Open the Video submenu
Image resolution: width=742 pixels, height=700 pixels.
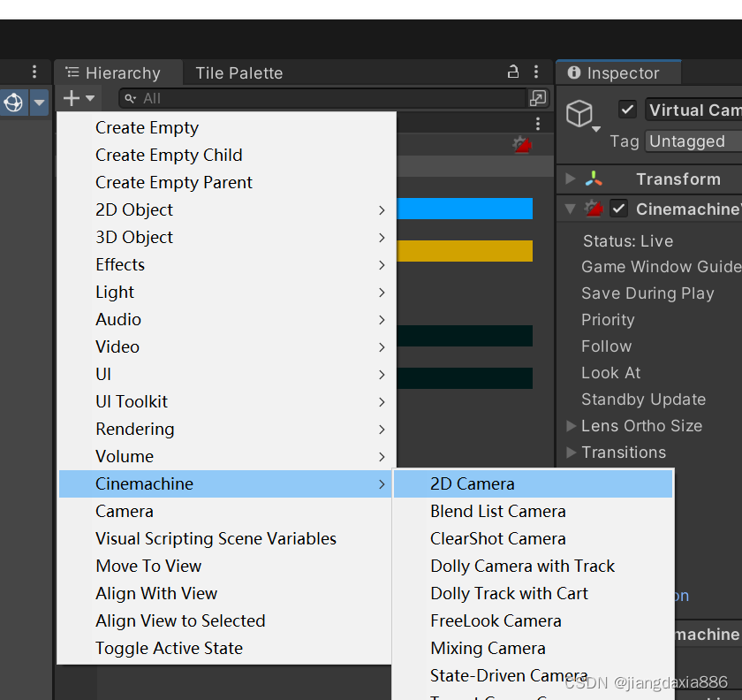click(227, 347)
